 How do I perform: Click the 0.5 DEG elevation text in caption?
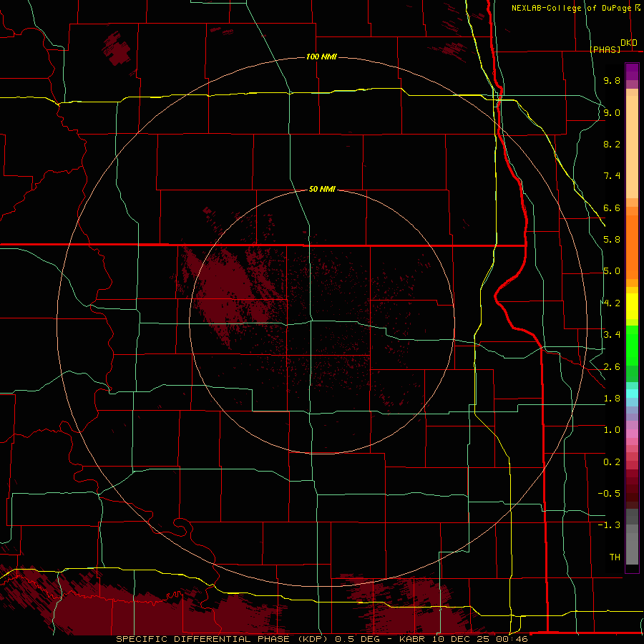point(357,639)
